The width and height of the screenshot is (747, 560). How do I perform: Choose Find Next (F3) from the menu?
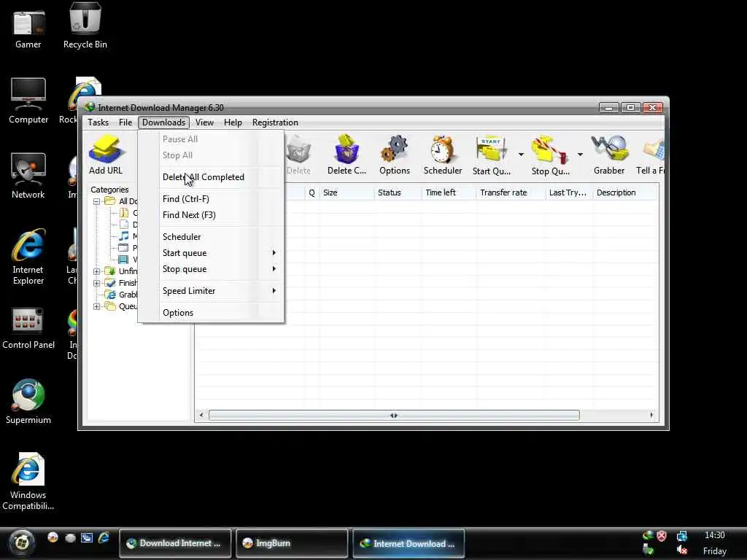[x=211, y=215]
